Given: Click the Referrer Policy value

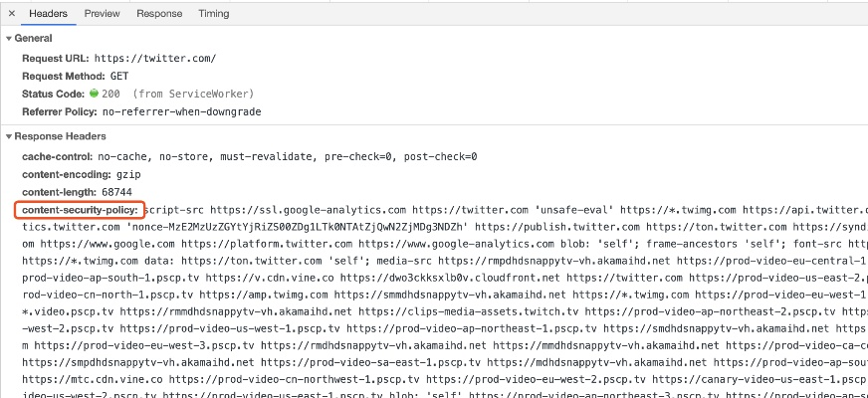Looking at the screenshot, I should tap(182, 111).
